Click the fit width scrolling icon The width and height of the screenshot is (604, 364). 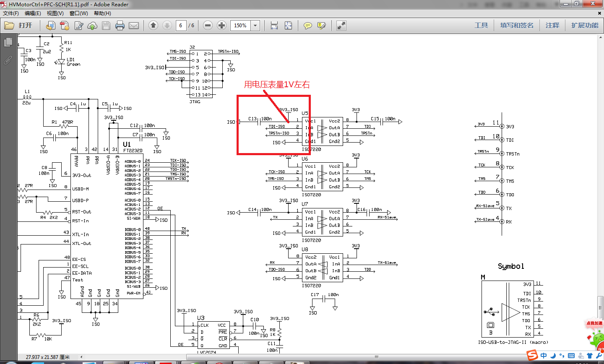tap(274, 26)
